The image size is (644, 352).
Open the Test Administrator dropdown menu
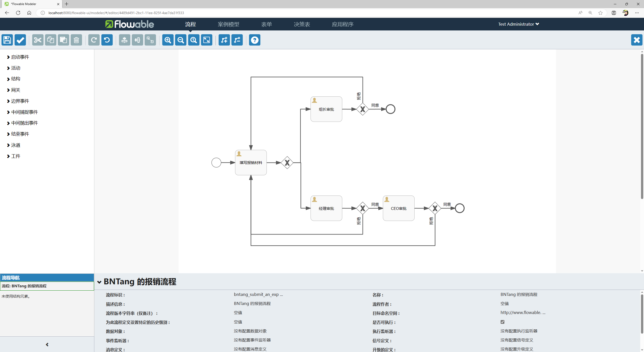pyautogui.click(x=518, y=24)
